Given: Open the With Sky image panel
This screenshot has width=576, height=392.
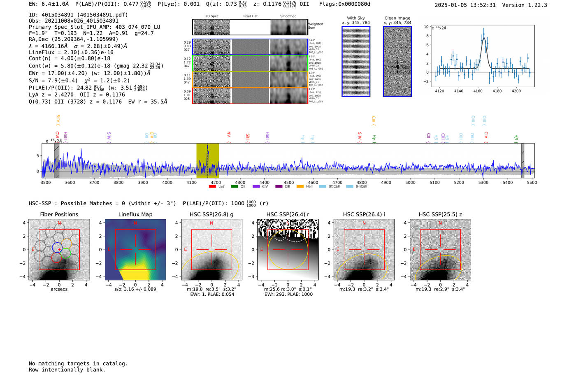Looking at the screenshot, I should coord(356,61).
